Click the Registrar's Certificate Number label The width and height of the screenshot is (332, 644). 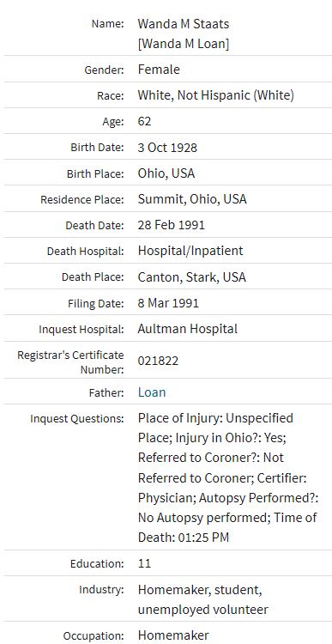click(x=70, y=361)
